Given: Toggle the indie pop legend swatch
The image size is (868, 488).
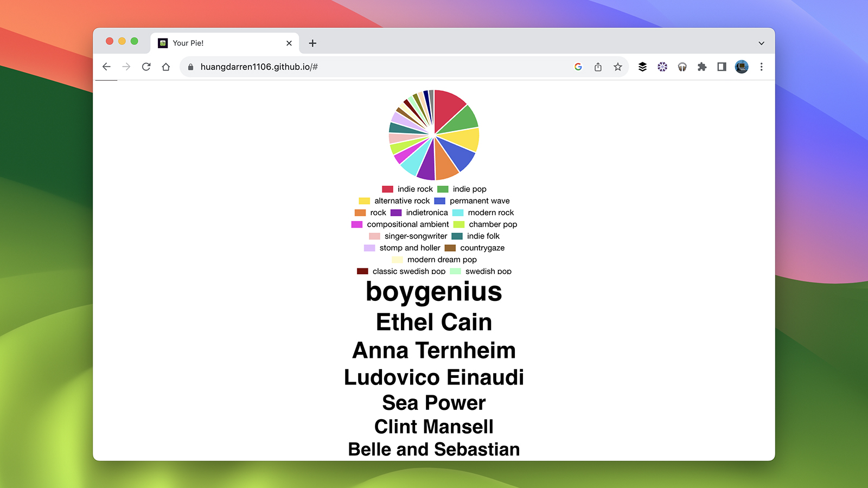Looking at the screenshot, I should tap(443, 189).
